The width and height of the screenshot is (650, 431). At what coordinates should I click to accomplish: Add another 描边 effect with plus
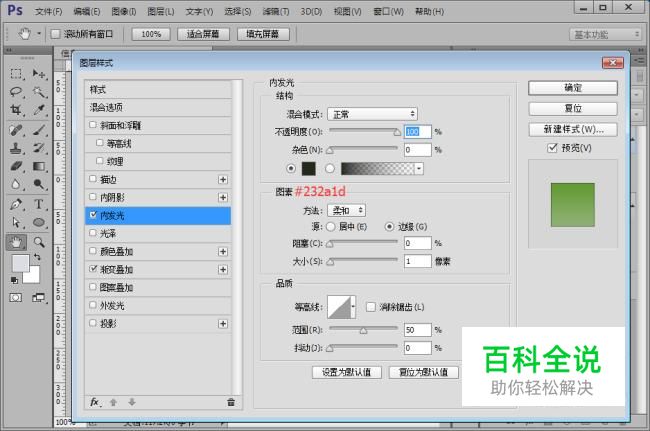pyautogui.click(x=223, y=179)
